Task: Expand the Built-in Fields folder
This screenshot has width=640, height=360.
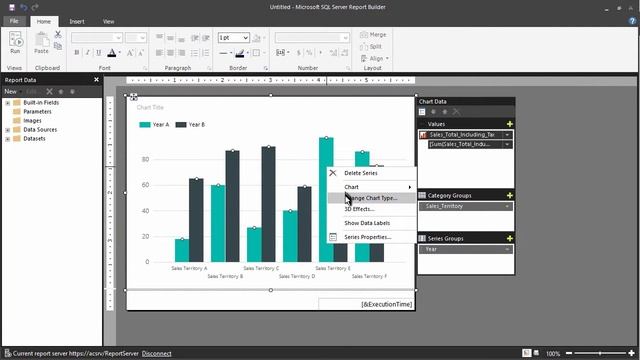Action: [7, 103]
